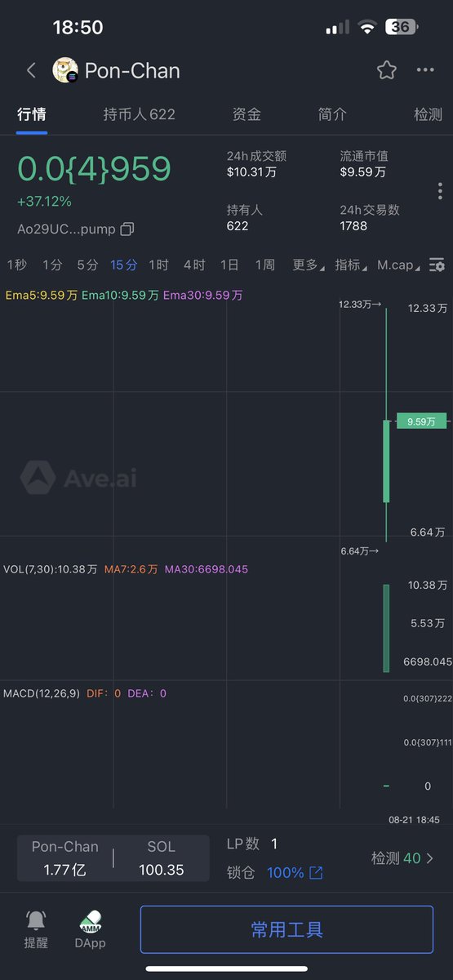Tap the 常用工具 button
The height and width of the screenshot is (980, 453).
tap(286, 929)
